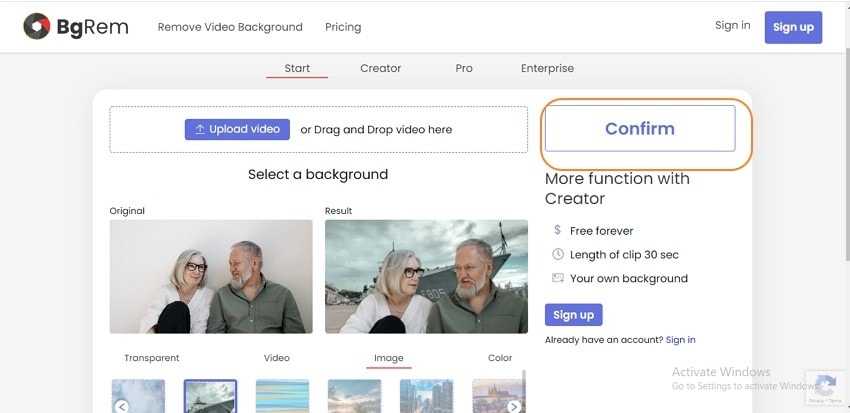Viewport: 850px width, 413px height.
Task: Switch to the Pro plan tab
Action: [x=464, y=68]
